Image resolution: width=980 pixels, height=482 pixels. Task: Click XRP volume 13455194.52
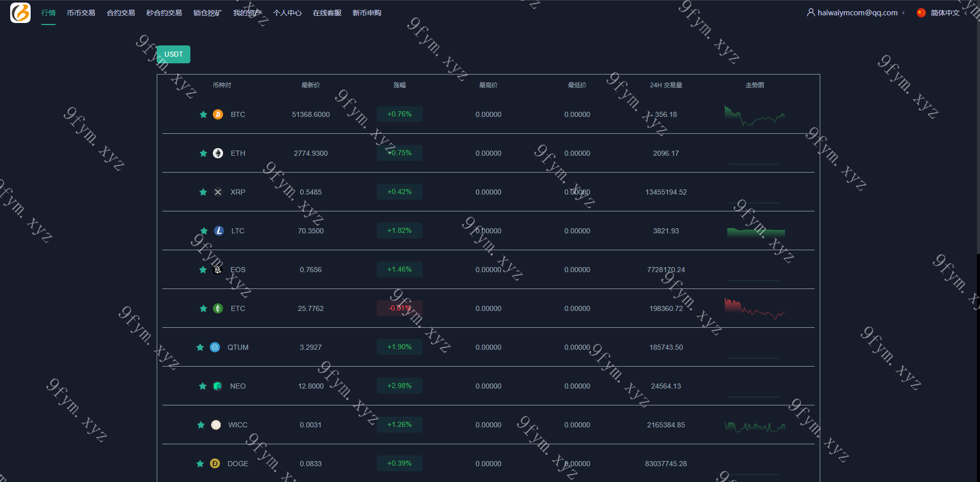pyautogui.click(x=666, y=192)
